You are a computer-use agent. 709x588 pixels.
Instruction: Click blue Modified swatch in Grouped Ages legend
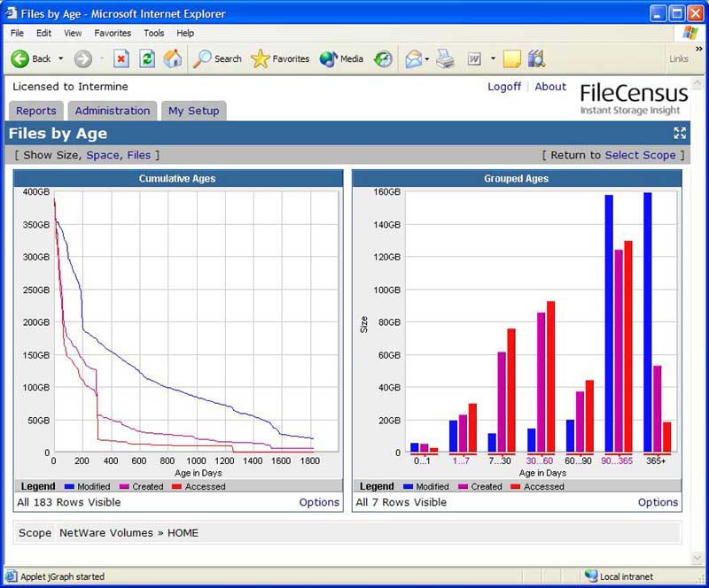click(408, 486)
